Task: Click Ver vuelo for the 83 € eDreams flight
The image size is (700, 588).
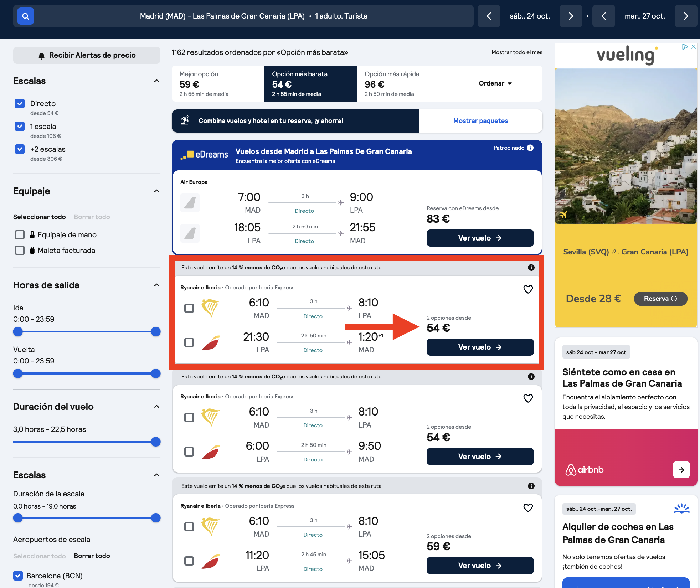Action: 480,238
